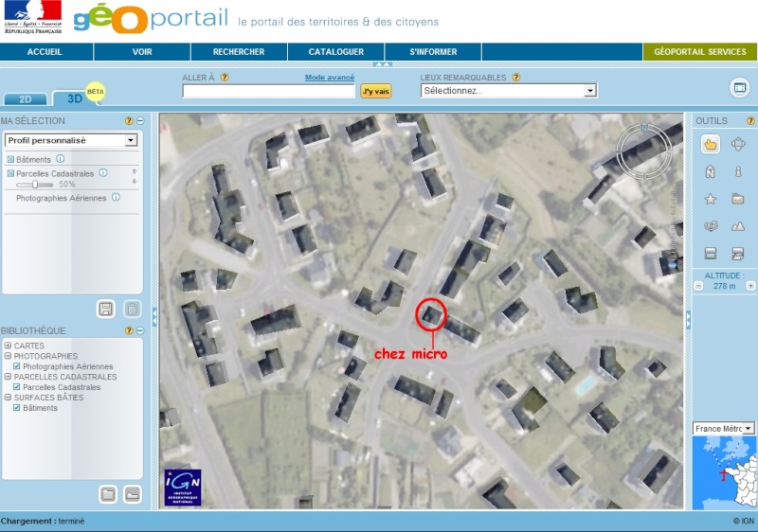Toggle Bâtiments layer in Ma Sélection
The image size is (758, 532).
coord(10,159)
